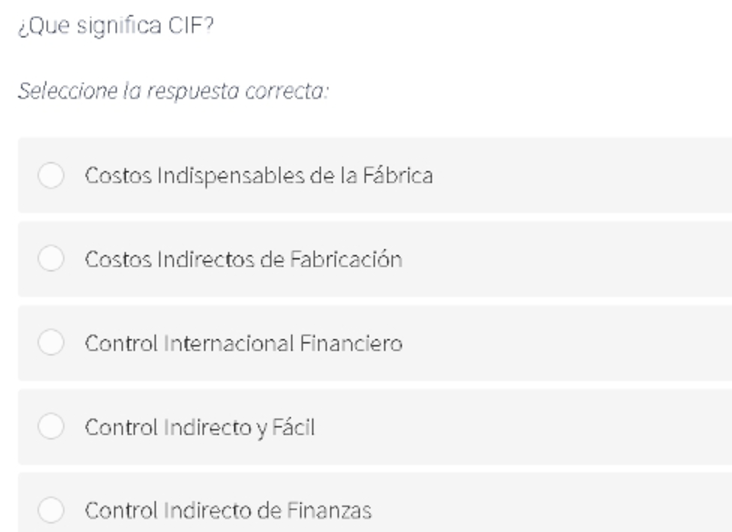Screen dimensions: 732x532
Task: Click the word Fabricación in the second option
Action: pos(346,259)
